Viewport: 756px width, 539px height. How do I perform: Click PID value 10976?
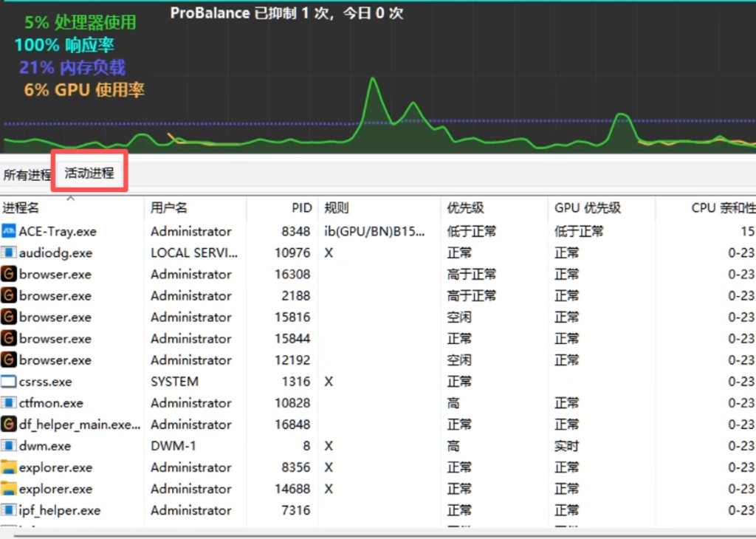point(292,253)
